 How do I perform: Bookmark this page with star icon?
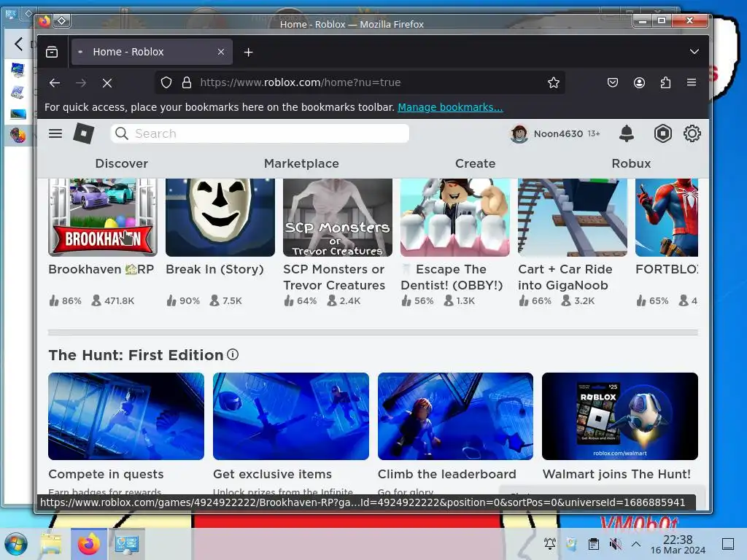click(553, 83)
